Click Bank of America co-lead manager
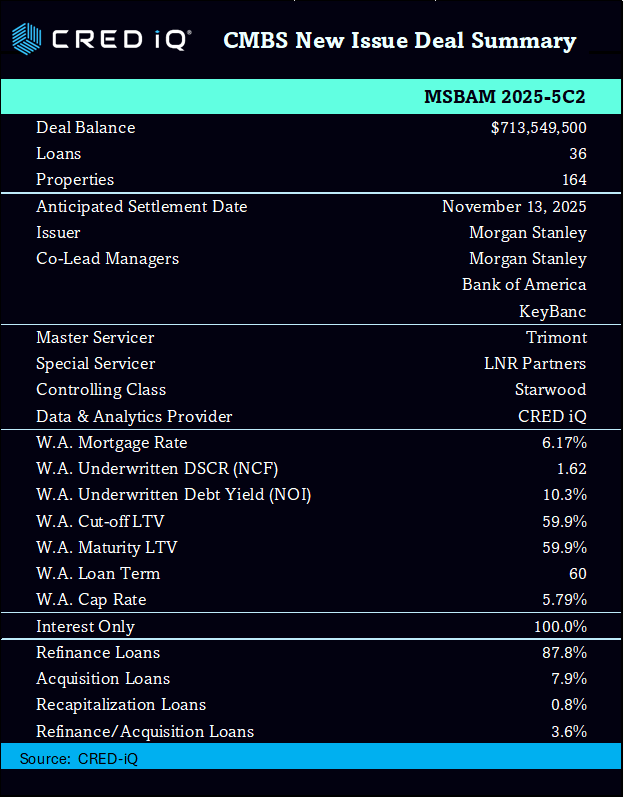 [x=524, y=285]
